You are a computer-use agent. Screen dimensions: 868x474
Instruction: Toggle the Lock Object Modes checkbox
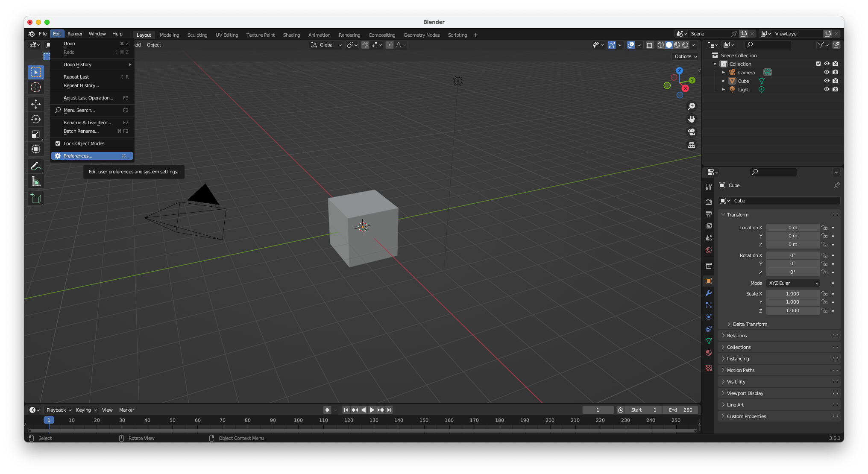point(58,143)
